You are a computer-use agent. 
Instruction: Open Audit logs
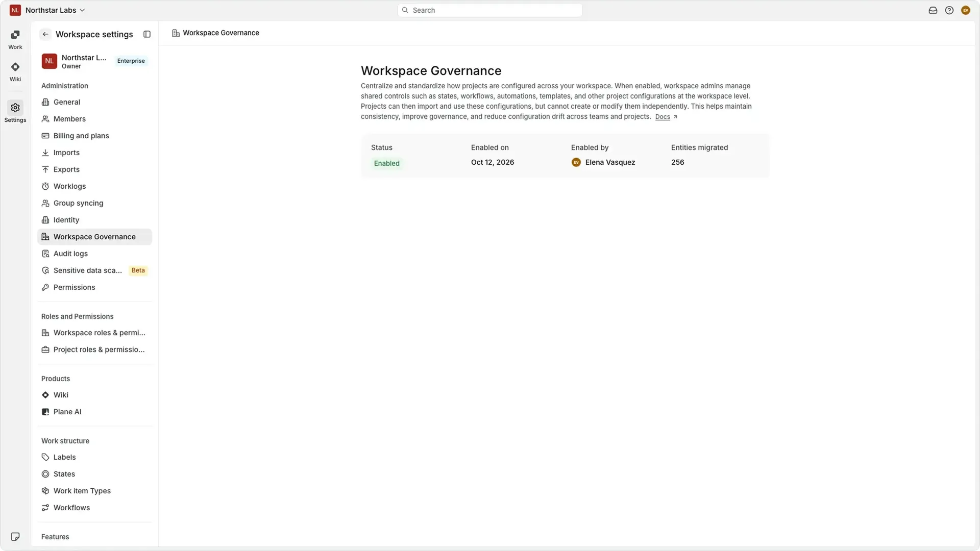[x=94, y=254]
